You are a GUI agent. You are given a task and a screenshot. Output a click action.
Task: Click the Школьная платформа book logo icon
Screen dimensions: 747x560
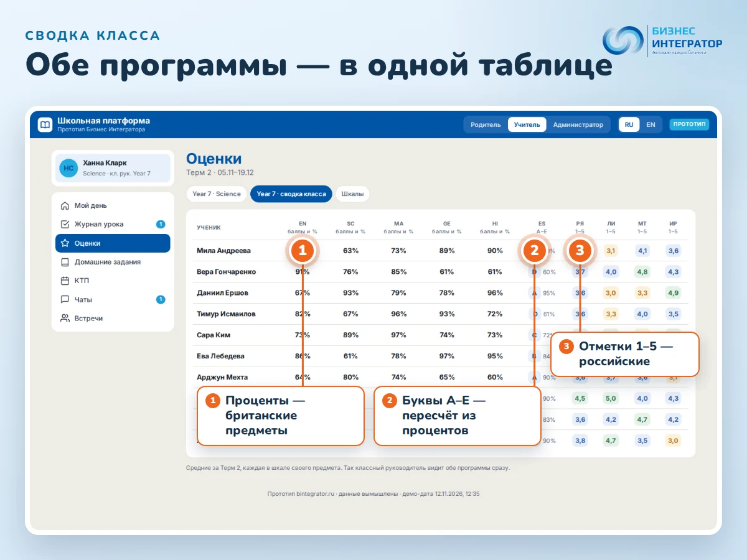[x=45, y=125]
